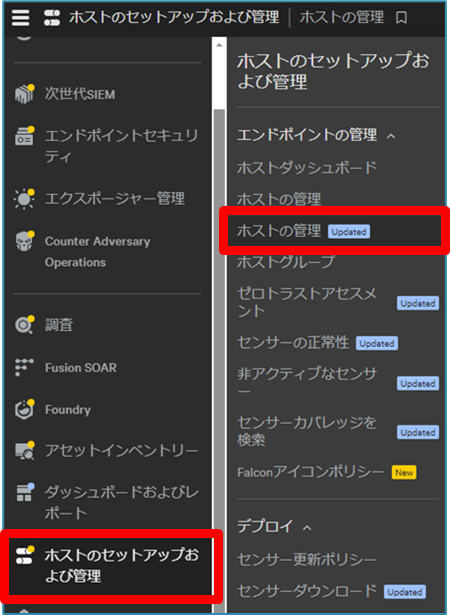The width and height of the screenshot is (450, 615).
Task: Open ホストグループ link
Action: click(x=286, y=262)
